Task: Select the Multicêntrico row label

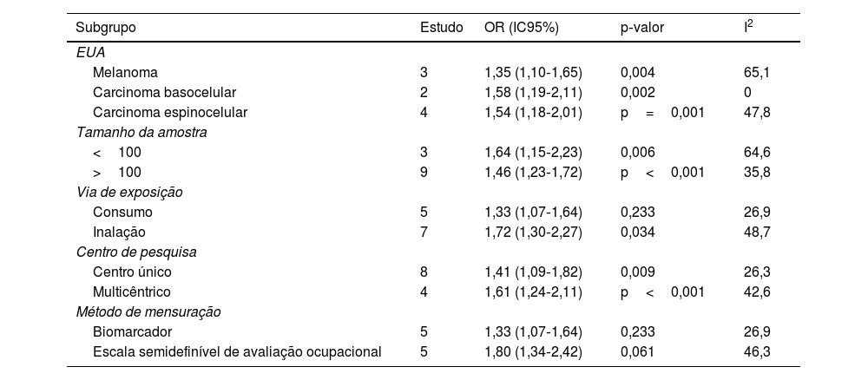Action: [x=132, y=292]
